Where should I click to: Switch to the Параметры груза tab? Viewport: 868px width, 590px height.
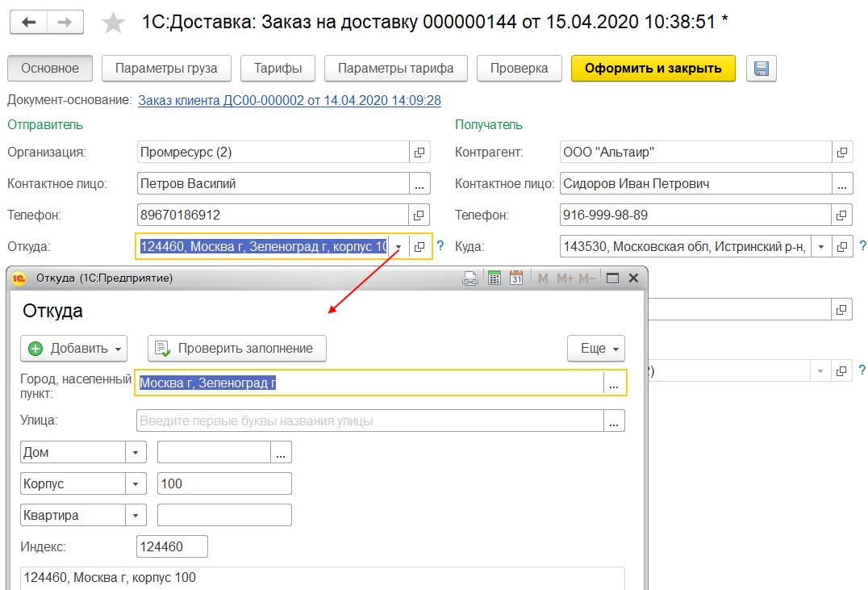[x=166, y=68]
